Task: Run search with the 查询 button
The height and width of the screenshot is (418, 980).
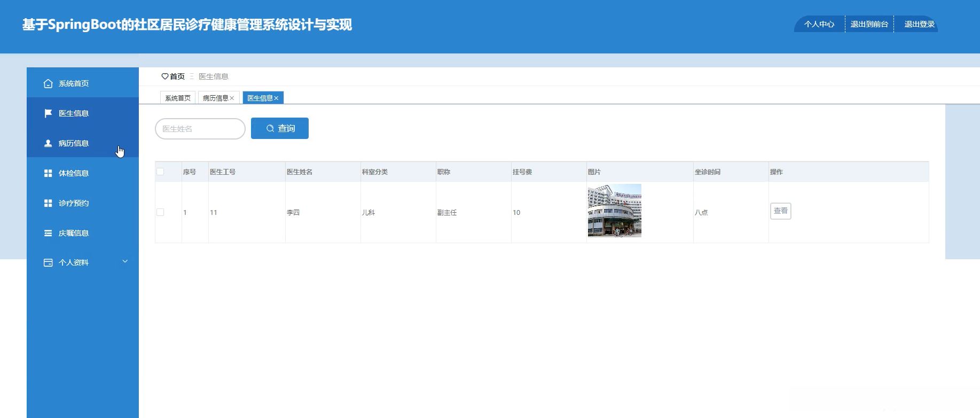Action: [280, 128]
